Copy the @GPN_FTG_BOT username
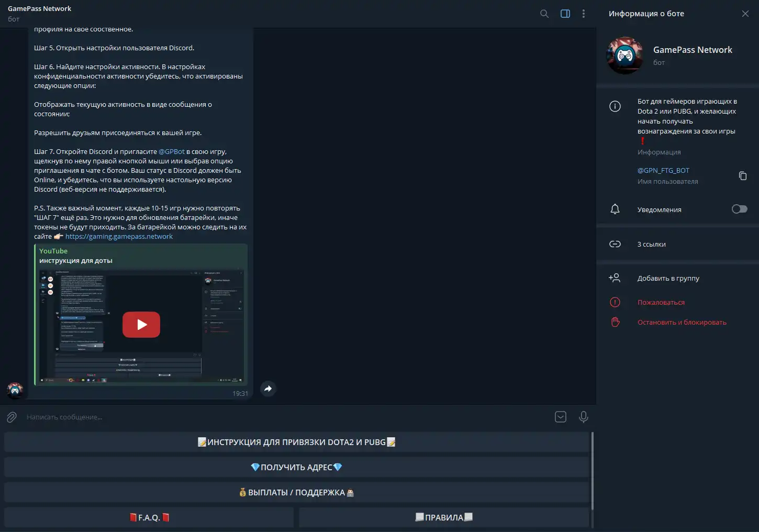Viewport: 759px width, 532px height. (x=743, y=175)
